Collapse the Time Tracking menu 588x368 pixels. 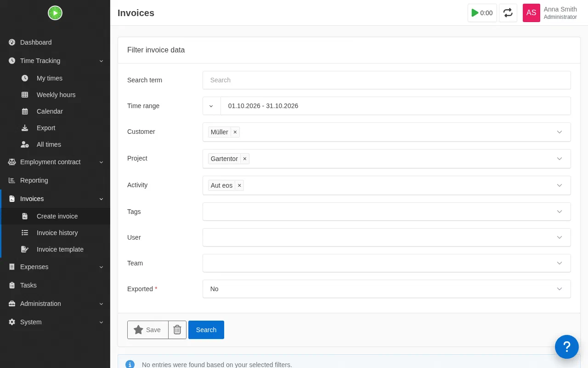coord(55,61)
